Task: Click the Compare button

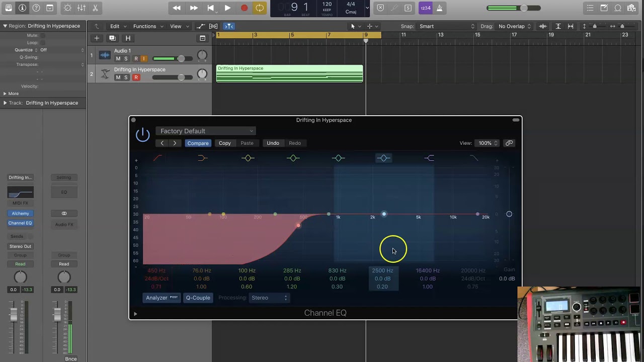Action: point(198,143)
